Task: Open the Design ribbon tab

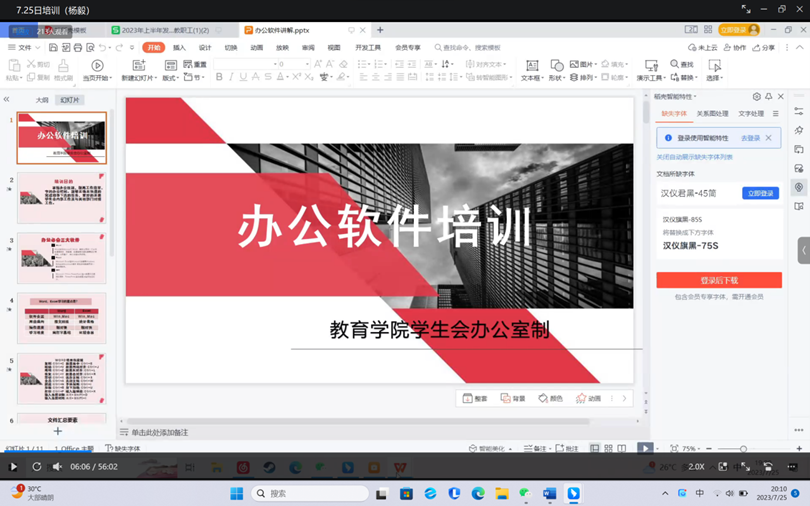Action: point(205,48)
